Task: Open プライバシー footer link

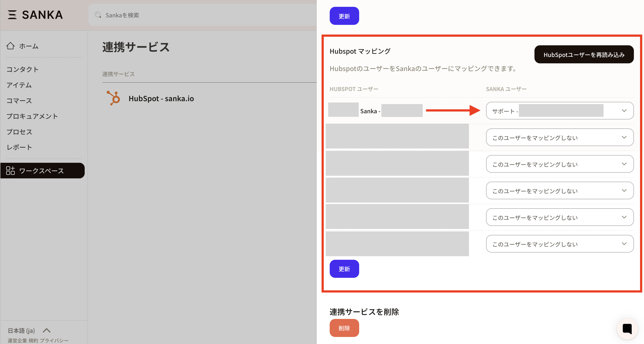Action: tap(54, 340)
